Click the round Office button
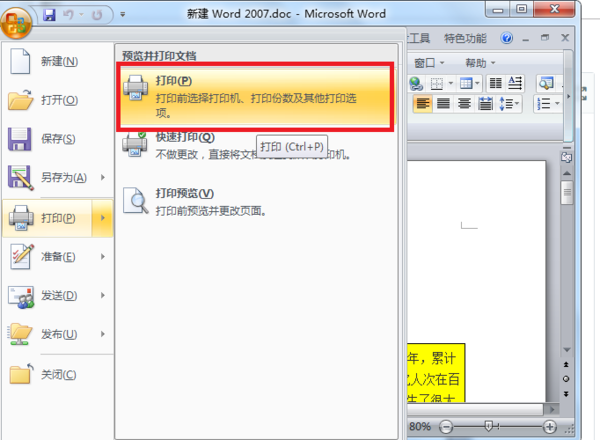 [x=16, y=23]
